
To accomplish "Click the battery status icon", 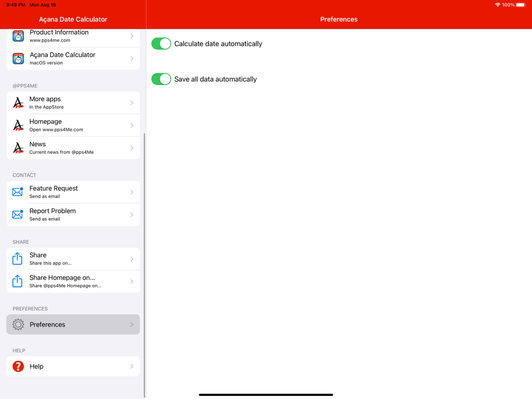I will point(521,5).
